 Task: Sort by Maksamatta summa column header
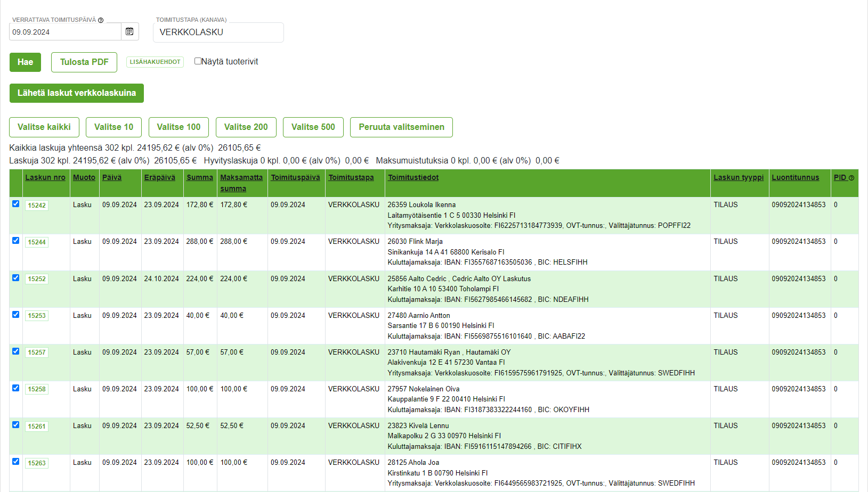[241, 183]
